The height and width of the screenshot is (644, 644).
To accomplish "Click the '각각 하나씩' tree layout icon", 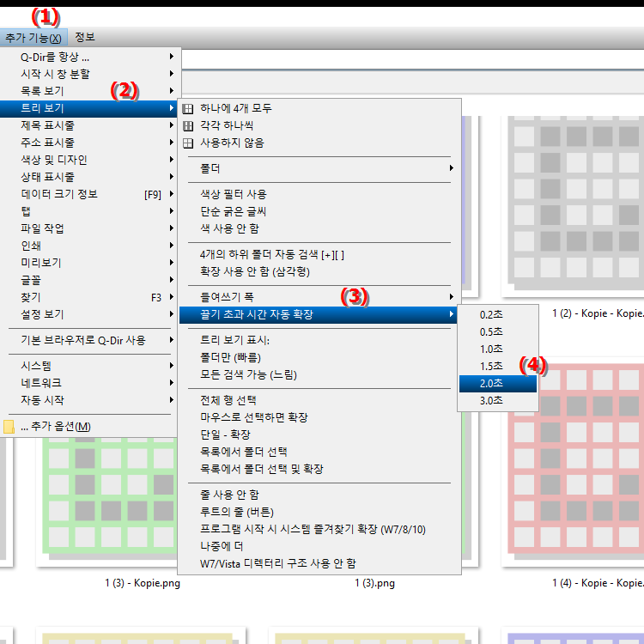I will (x=188, y=126).
